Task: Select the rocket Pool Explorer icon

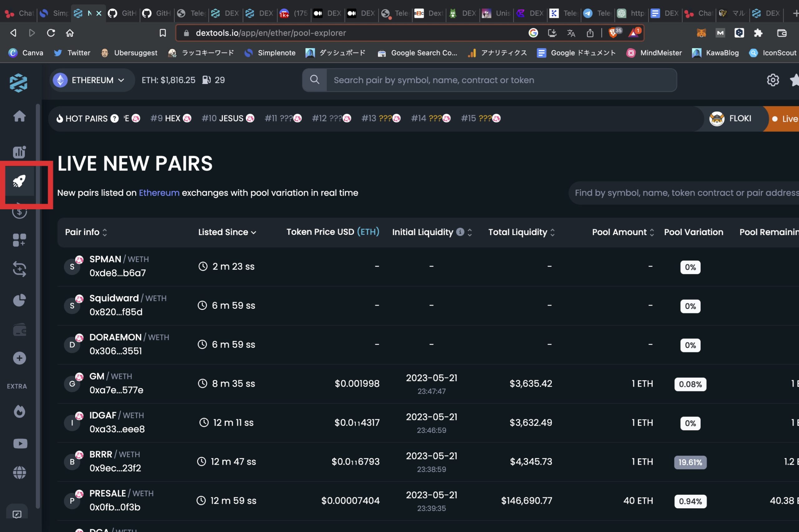Action: (x=19, y=181)
